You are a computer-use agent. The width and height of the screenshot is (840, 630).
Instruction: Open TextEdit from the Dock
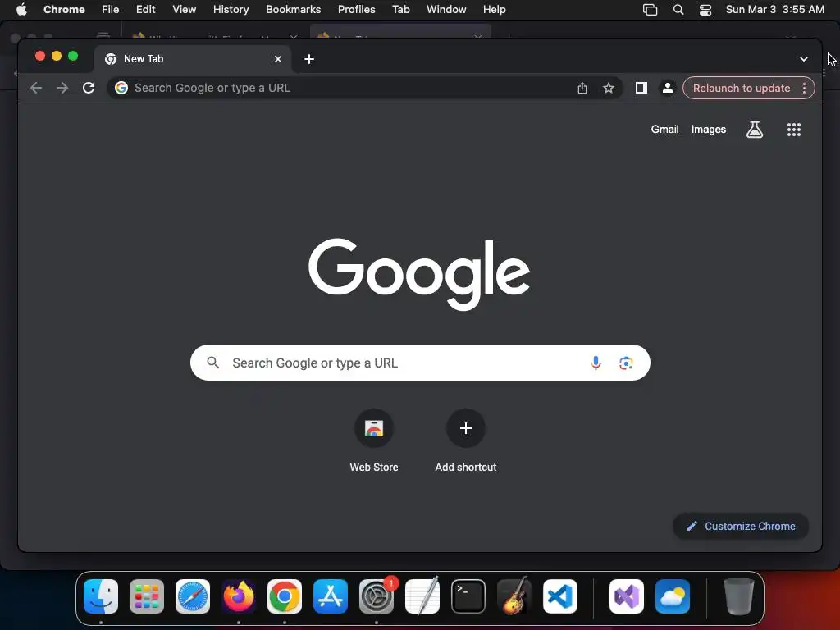422,596
